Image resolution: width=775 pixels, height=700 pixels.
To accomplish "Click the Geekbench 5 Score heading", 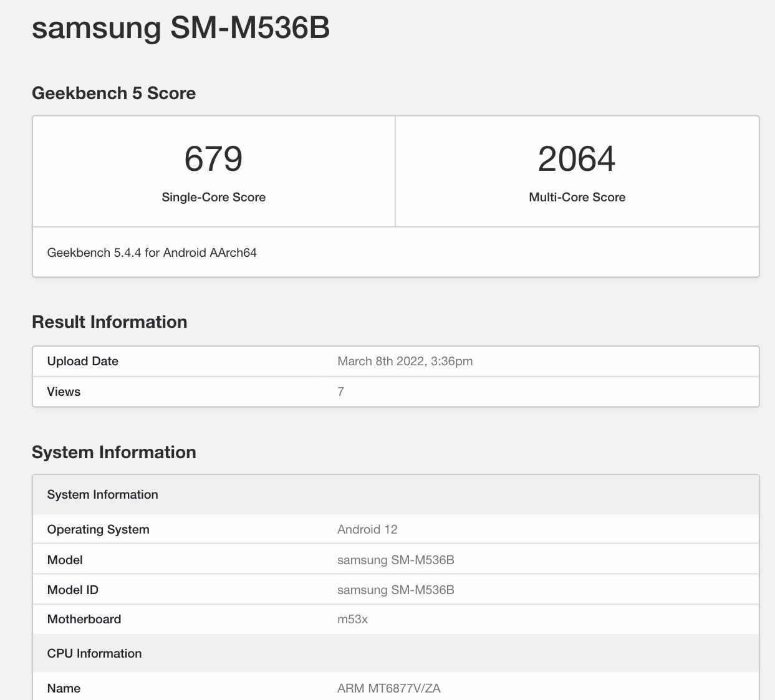I will (x=113, y=93).
